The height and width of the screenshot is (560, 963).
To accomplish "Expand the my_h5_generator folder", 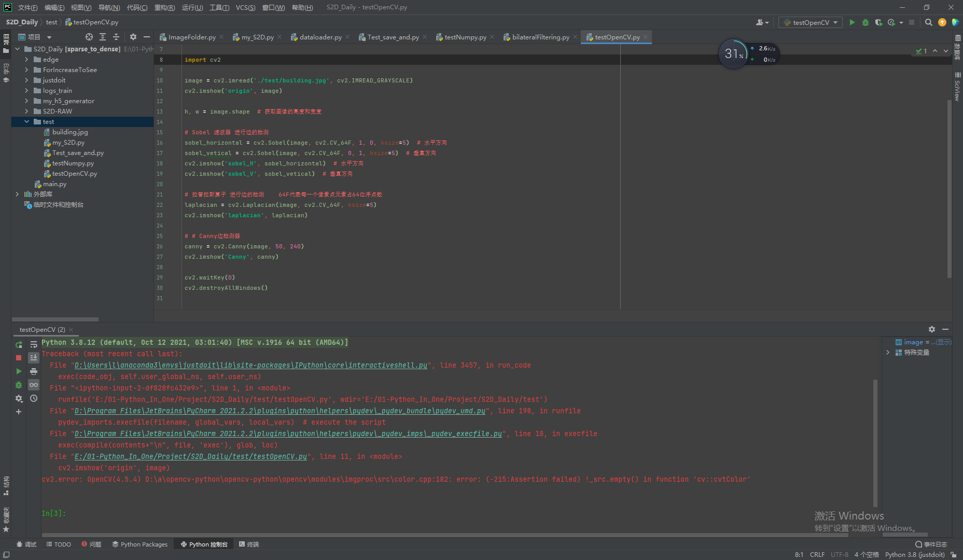I will [26, 101].
